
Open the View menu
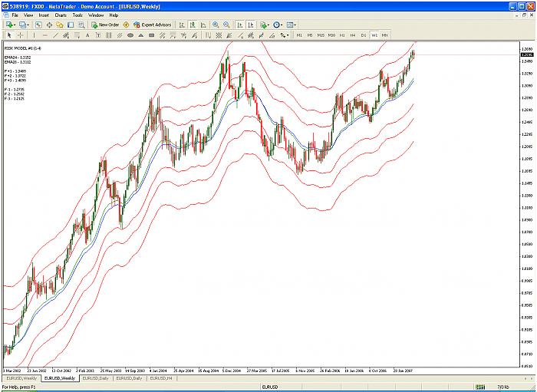click(28, 15)
